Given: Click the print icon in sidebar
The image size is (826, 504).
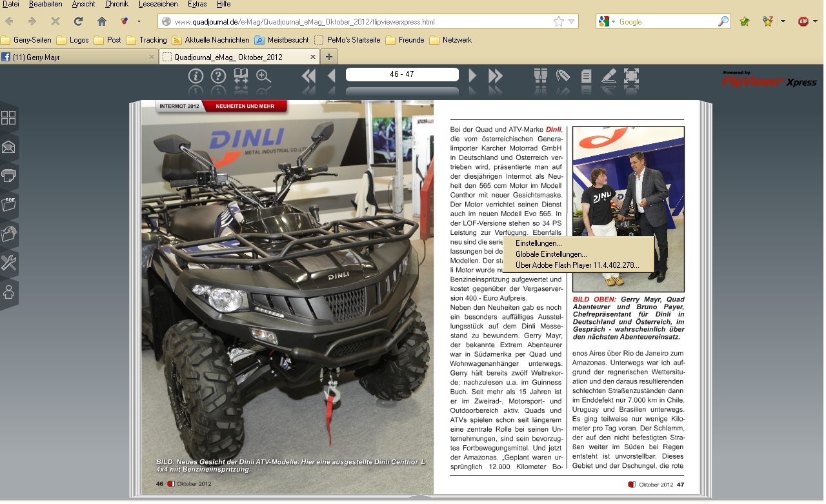Looking at the screenshot, I should coord(8,176).
